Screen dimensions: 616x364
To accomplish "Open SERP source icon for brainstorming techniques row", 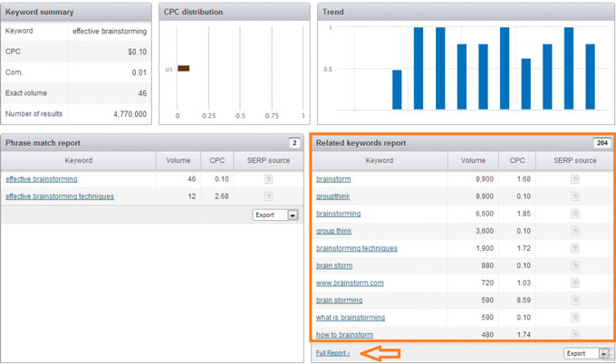I will click(574, 248).
